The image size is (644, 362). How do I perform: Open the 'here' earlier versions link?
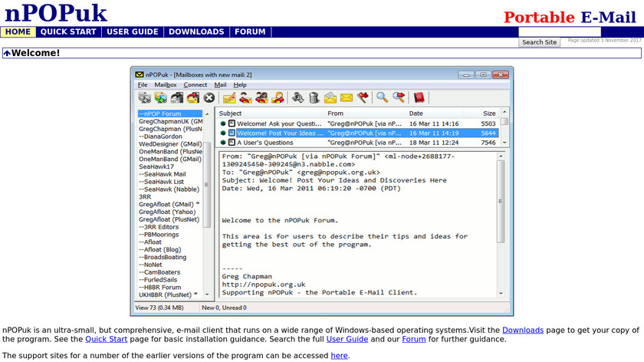(x=339, y=355)
